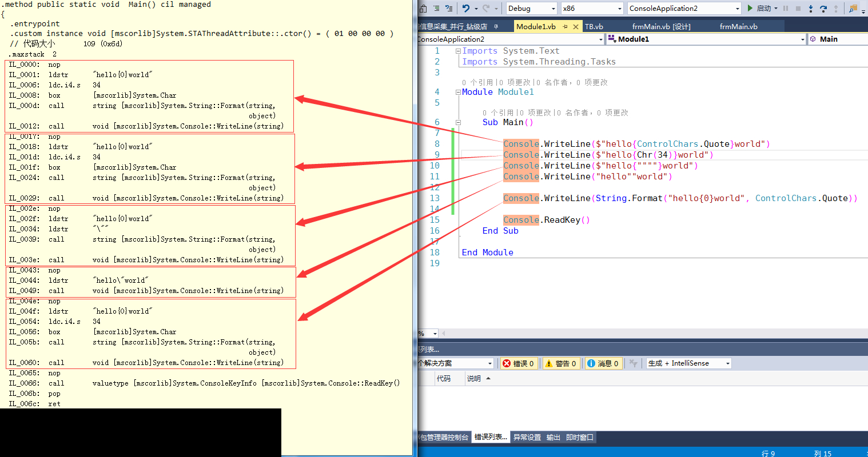
Task: Click the End Module line in the editor
Action: point(488,252)
